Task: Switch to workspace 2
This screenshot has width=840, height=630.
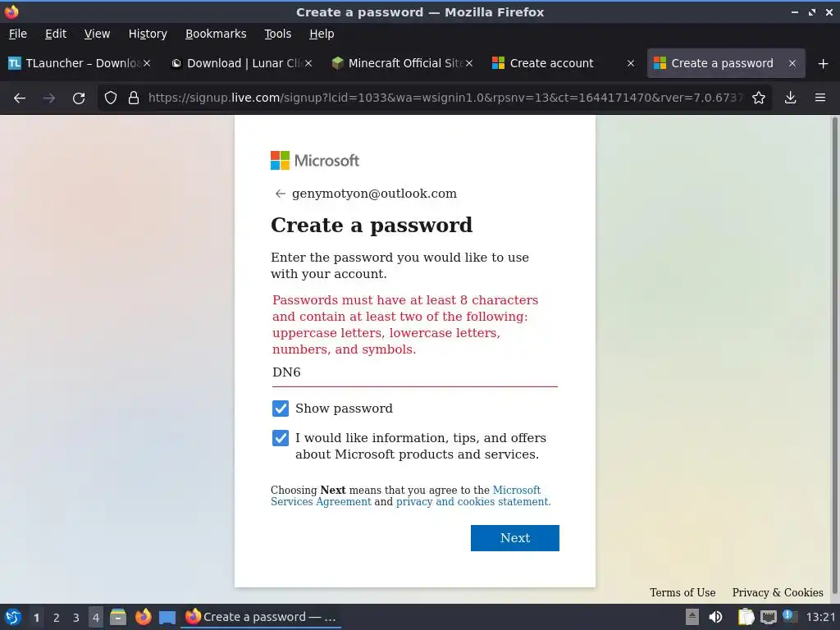Action: tap(57, 618)
